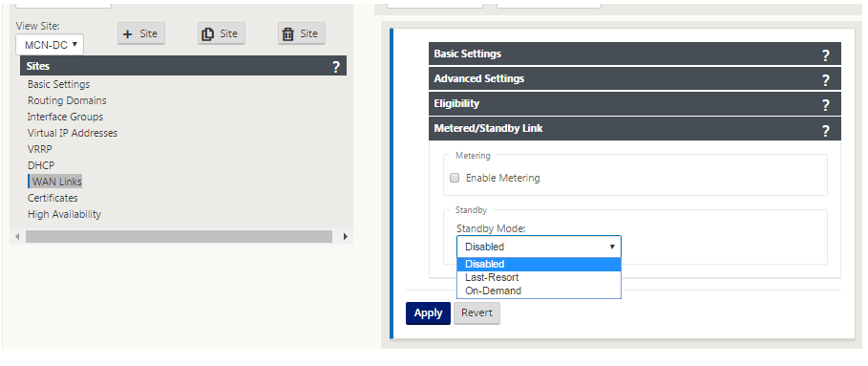The height and width of the screenshot is (366, 868).
Task: Collapse the Metered/Standby Link header
Action: [635, 128]
